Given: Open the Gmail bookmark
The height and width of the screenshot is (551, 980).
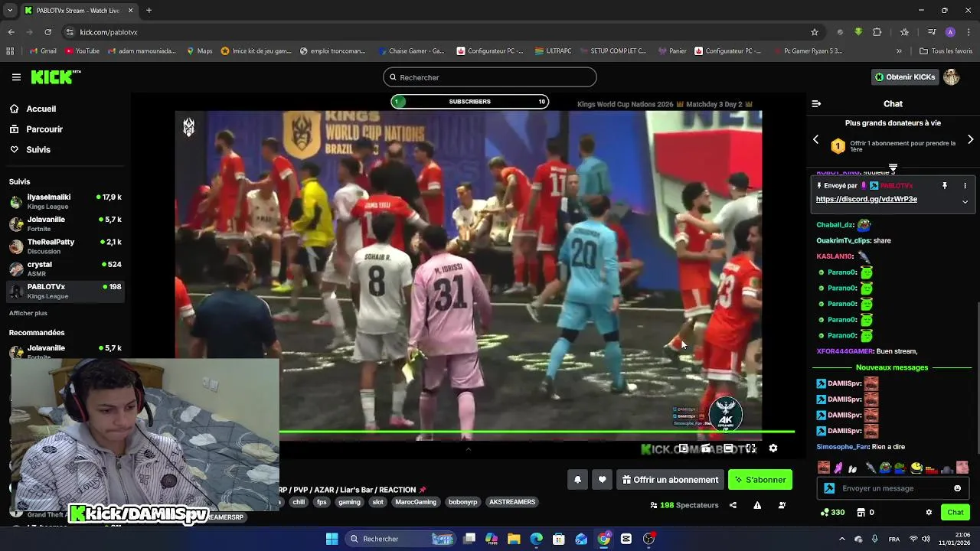Looking at the screenshot, I should coord(43,51).
